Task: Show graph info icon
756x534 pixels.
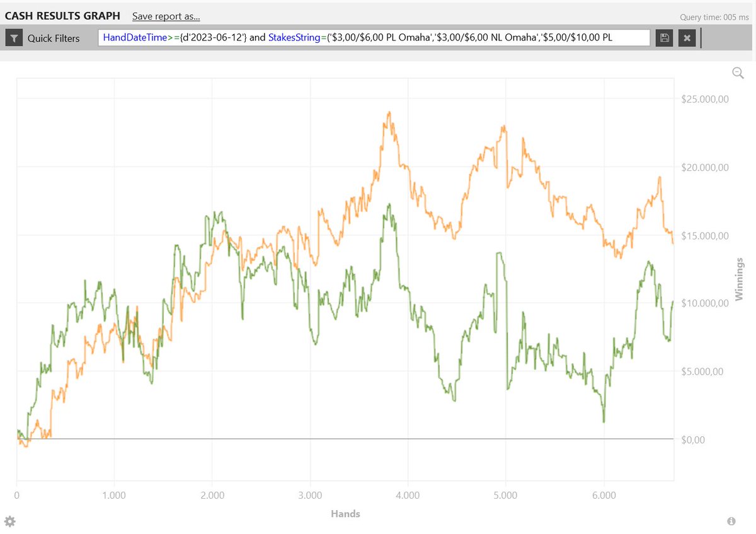Action: click(x=731, y=521)
